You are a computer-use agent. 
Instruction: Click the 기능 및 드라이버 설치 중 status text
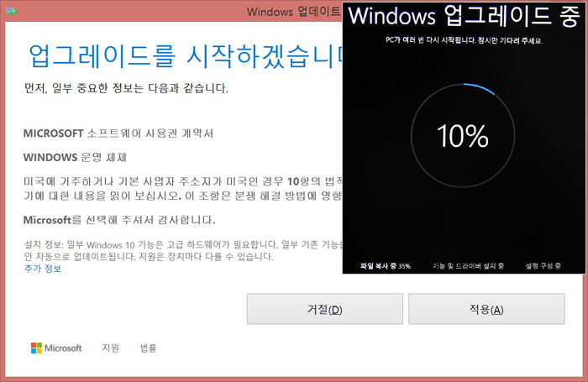tap(468, 266)
